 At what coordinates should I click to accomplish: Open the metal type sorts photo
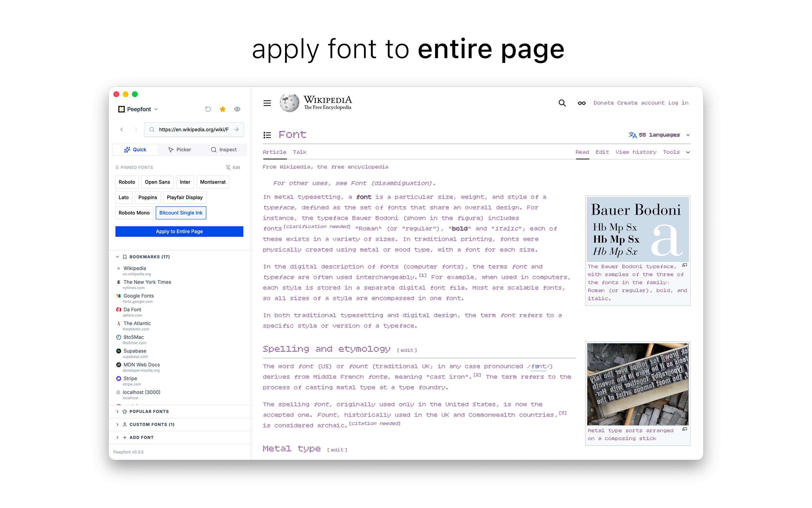pyautogui.click(x=637, y=384)
